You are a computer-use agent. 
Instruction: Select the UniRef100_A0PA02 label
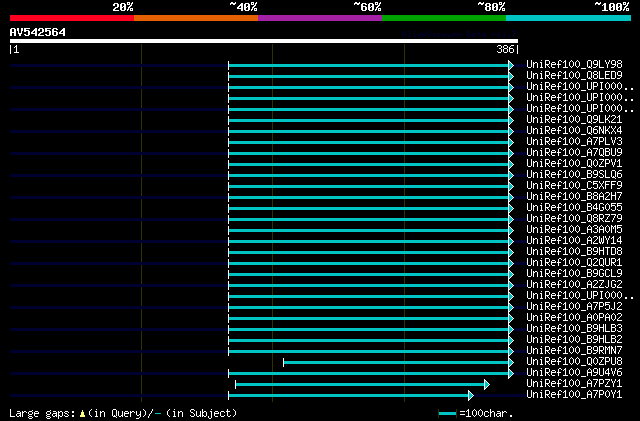point(574,317)
